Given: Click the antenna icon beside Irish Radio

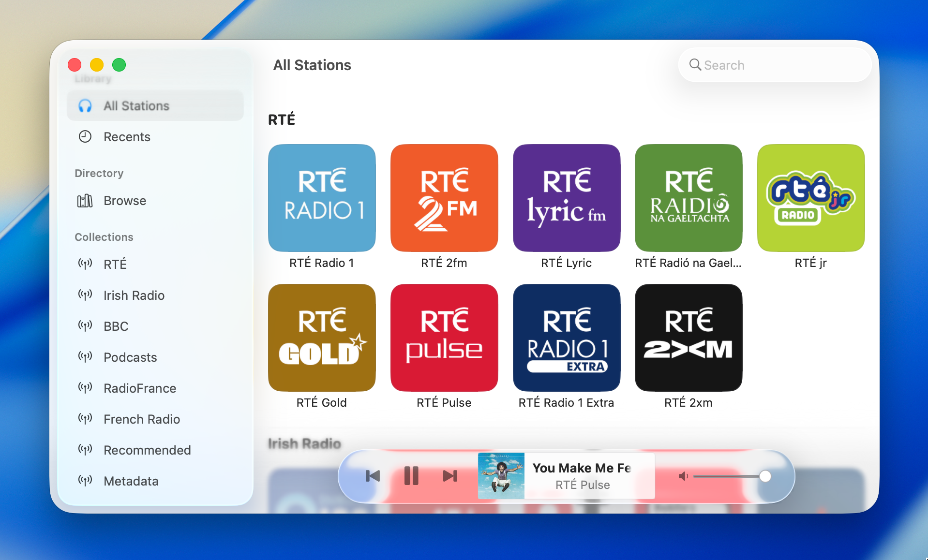Looking at the screenshot, I should pyautogui.click(x=85, y=295).
